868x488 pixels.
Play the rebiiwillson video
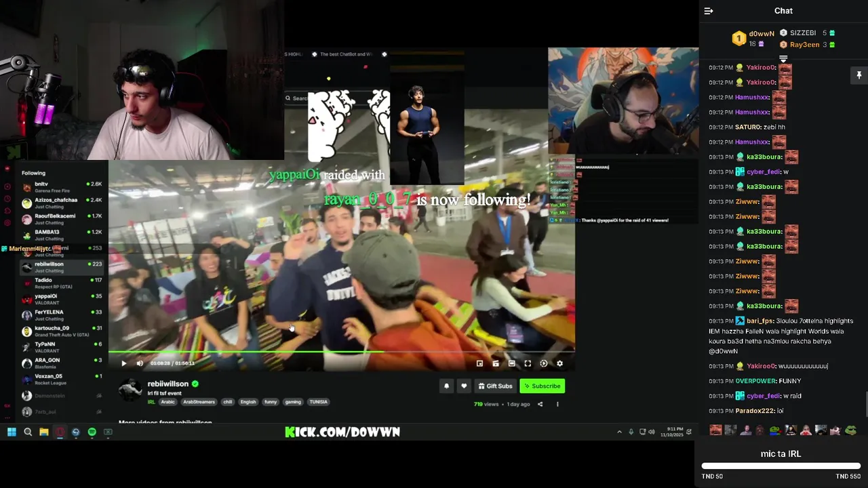(x=123, y=363)
